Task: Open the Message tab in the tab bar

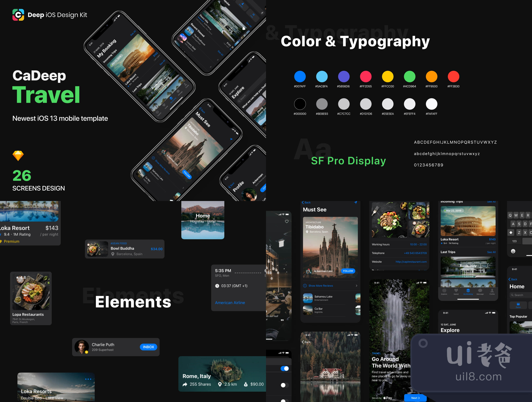Action: (x=480, y=292)
